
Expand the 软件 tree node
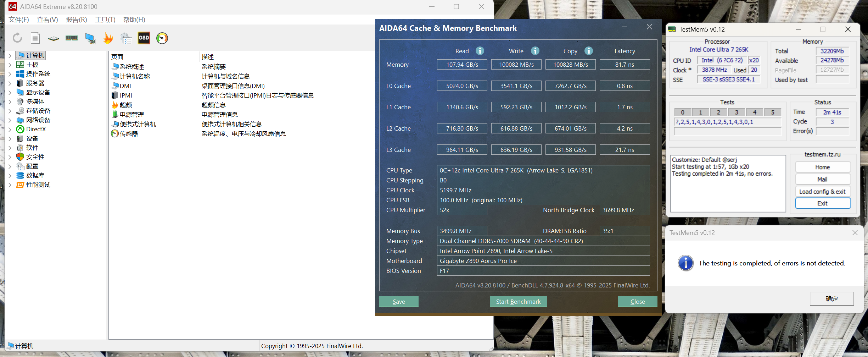[10, 148]
